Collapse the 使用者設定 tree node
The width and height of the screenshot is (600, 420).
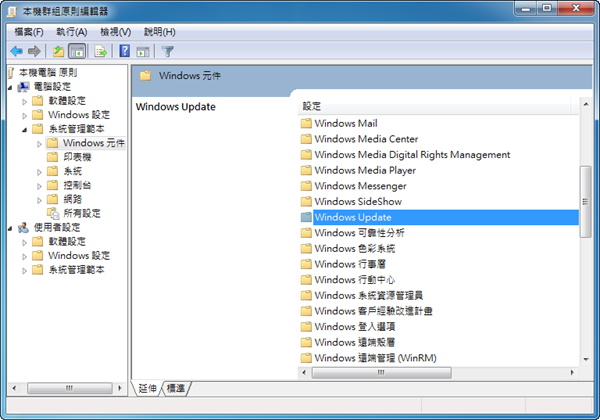click(x=10, y=229)
